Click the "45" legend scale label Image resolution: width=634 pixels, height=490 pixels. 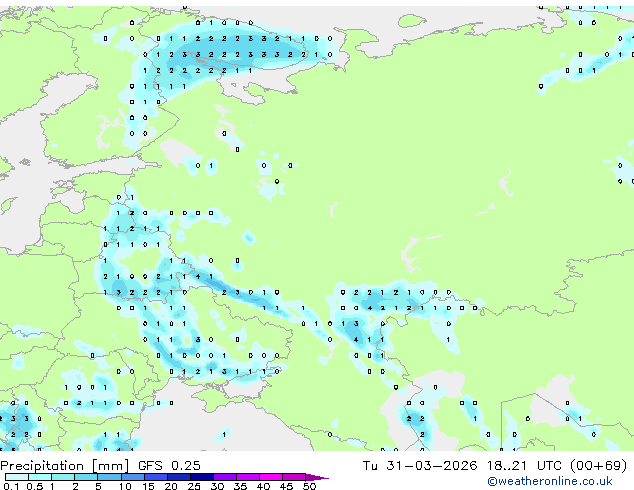click(286, 486)
